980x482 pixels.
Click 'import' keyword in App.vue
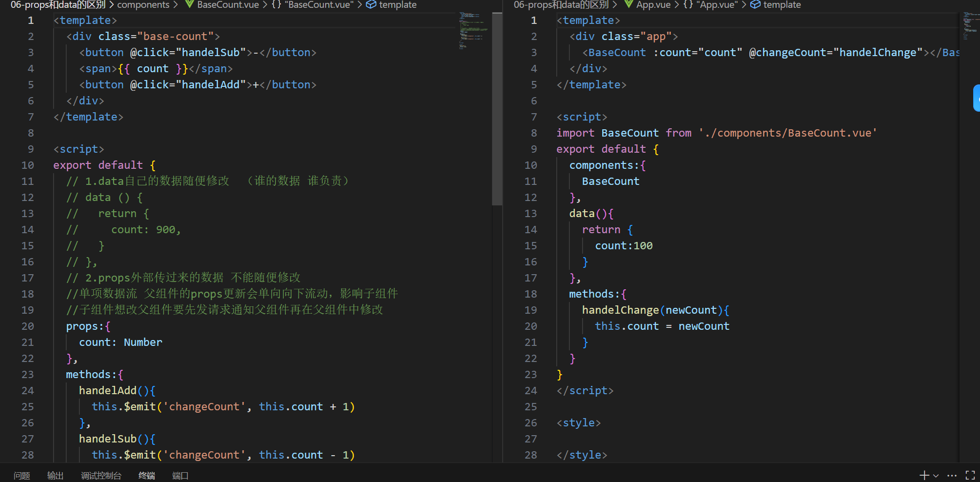575,133
